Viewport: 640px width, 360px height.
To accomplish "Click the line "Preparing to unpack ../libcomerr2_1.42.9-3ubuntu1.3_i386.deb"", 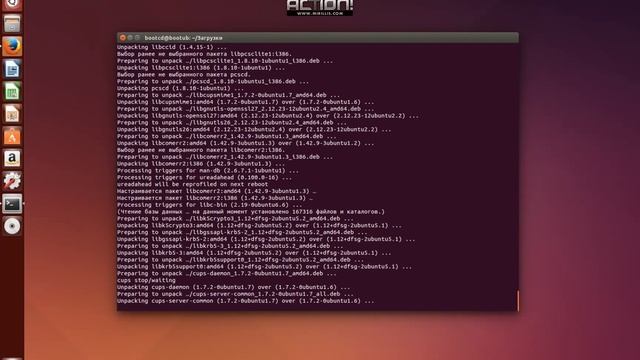I will tap(225, 157).
